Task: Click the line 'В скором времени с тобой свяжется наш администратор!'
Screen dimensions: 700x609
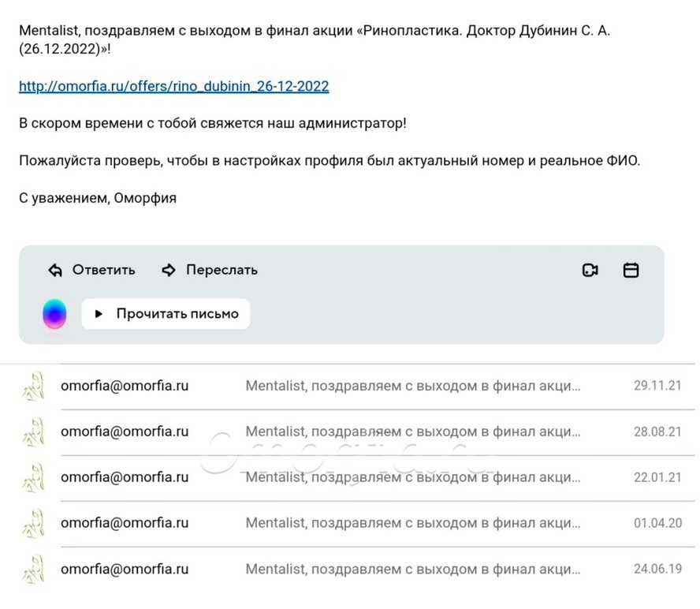Action: click(213, 123)
